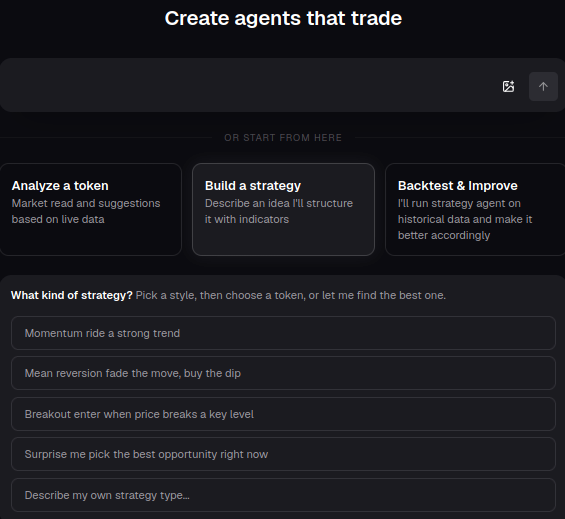Image resolution: width=565 pixels, height=519 pixels.
Task: Click Describe my own strategy type field
Action: [x=283, y=495]
